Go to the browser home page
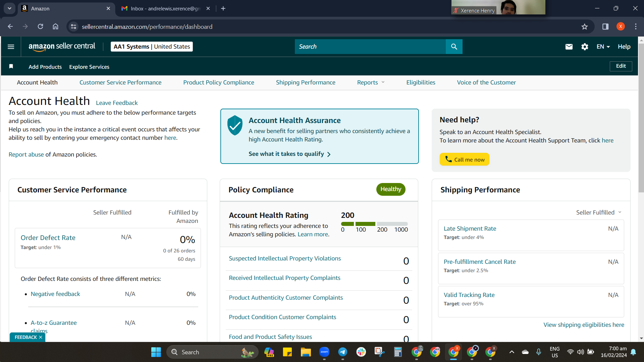 55,26
